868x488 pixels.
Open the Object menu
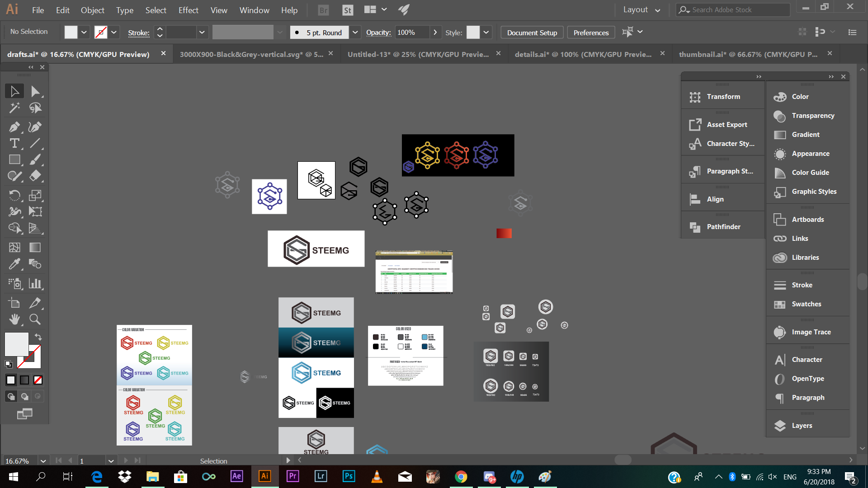[x=93, y=10]
